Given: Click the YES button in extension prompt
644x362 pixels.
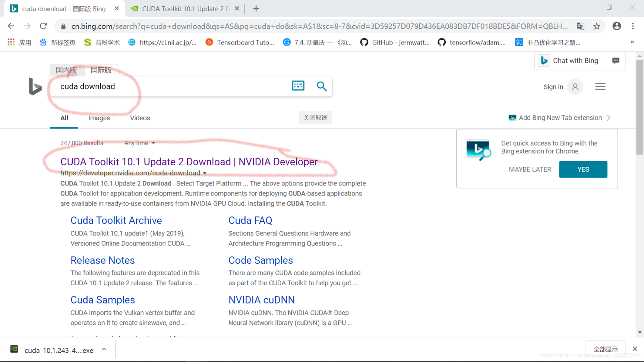Looking at the screenshot, I should (x=583, y=169).
